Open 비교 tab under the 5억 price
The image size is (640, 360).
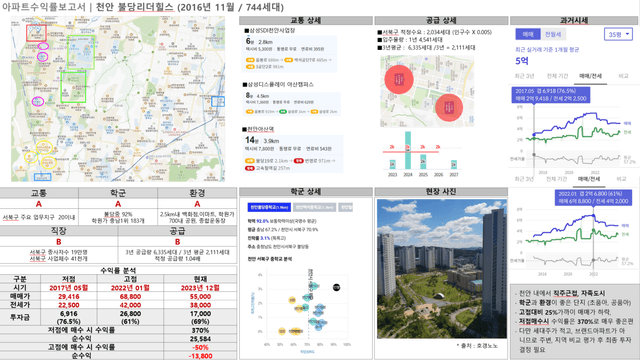point(623,76)
